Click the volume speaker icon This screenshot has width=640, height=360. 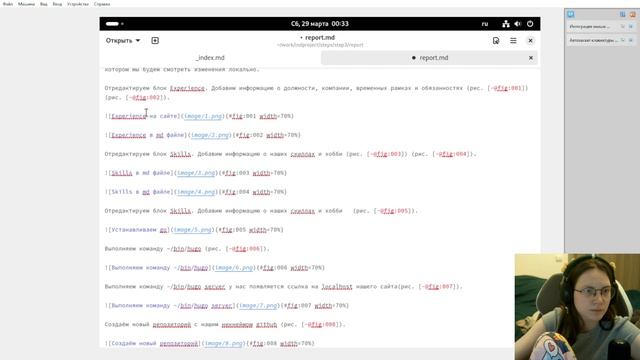tap(518, 24)
